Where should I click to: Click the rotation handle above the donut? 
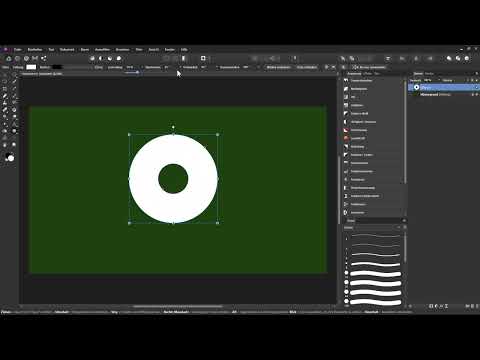click(x=173, y=127)
